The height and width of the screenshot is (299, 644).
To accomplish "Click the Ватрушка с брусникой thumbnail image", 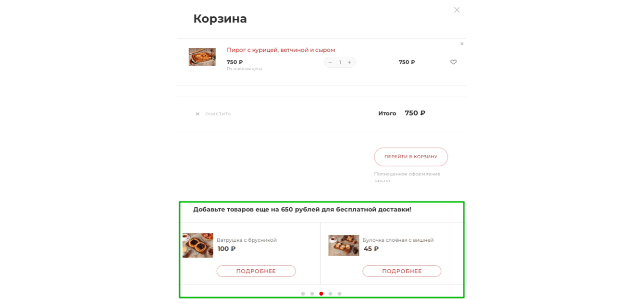I will coord(198,245).
